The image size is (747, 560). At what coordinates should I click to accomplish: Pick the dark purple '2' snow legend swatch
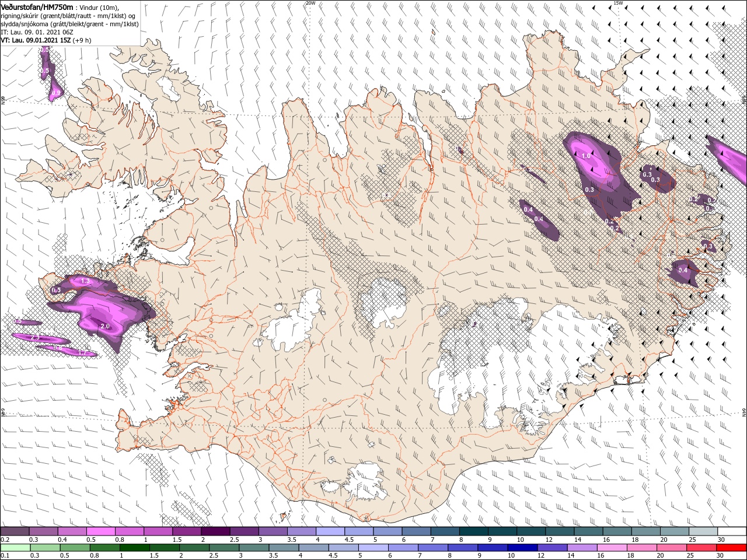[215, 531]
